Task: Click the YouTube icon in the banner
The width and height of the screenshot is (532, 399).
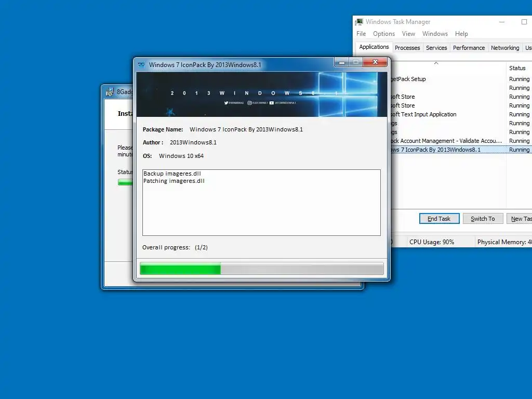Action: click(271, 103)
